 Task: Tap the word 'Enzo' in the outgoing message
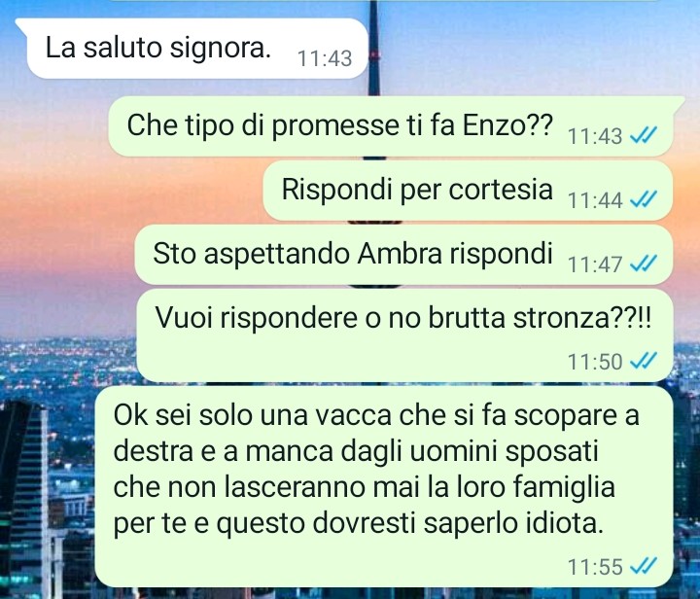click(493, 125)
